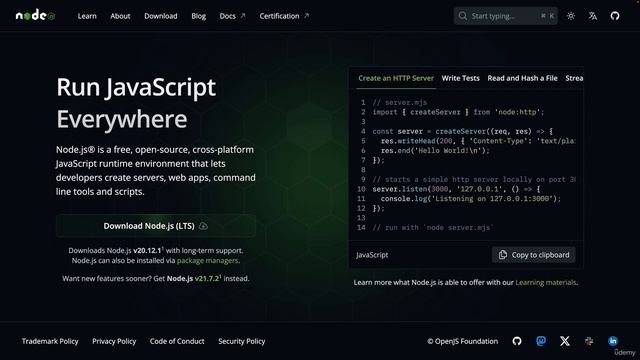
Task: Click the JavaScript language label under the code
Action: [372, 255]
